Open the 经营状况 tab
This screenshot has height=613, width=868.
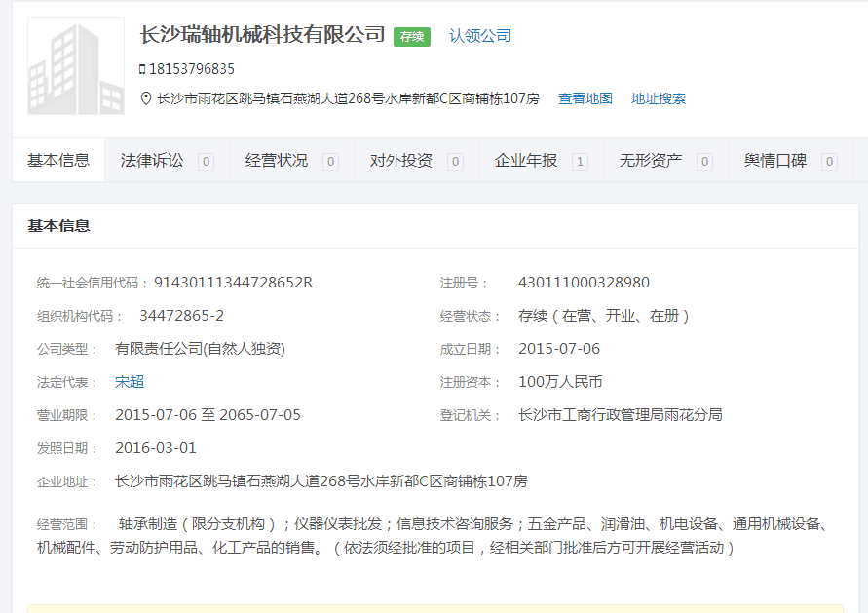(277, 161)
